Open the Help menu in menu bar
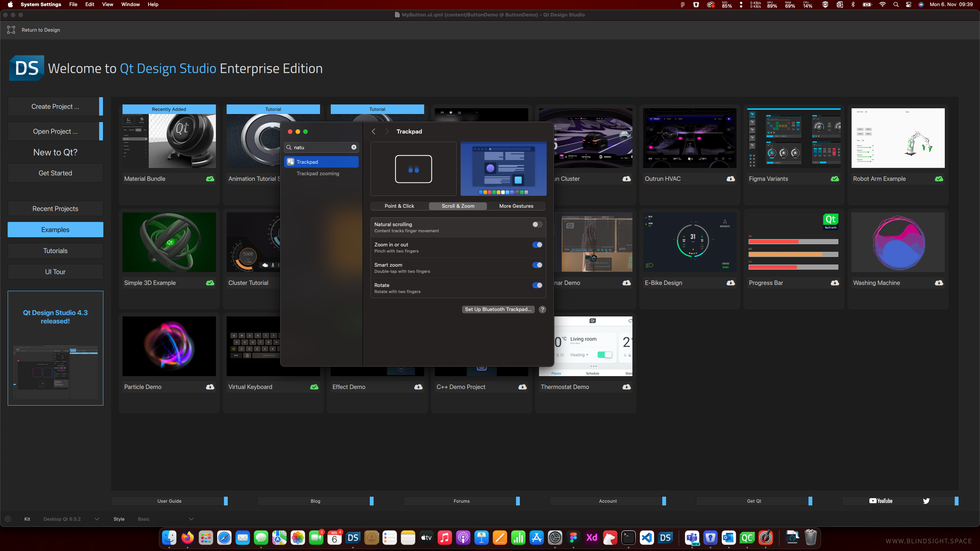980x551 pixels. (153, 5)
